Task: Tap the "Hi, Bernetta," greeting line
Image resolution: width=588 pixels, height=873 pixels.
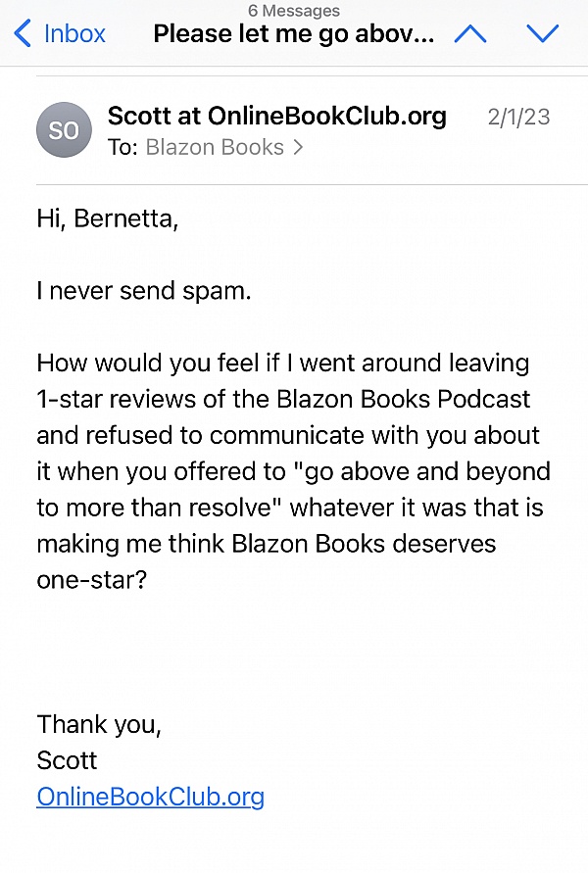Action: pos(108,219)
